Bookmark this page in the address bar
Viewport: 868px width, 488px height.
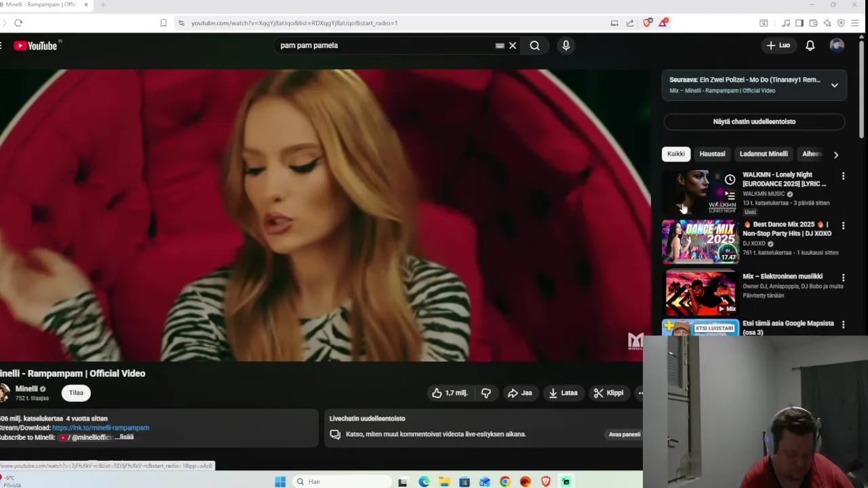[163, 23]
